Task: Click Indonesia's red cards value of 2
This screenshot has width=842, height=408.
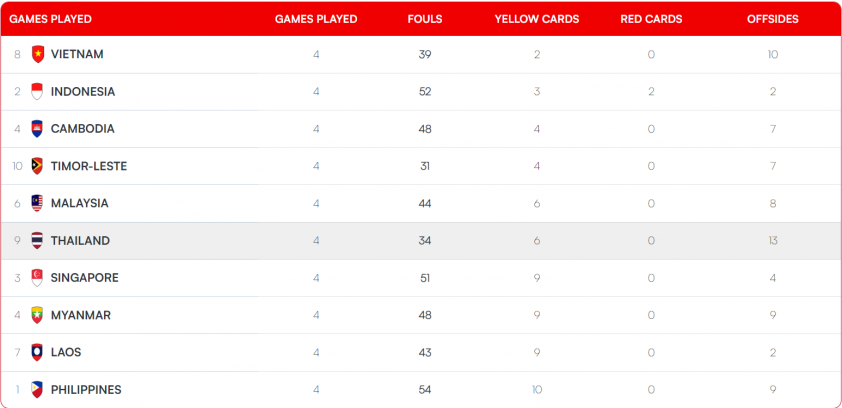Action: pos(651,92)
